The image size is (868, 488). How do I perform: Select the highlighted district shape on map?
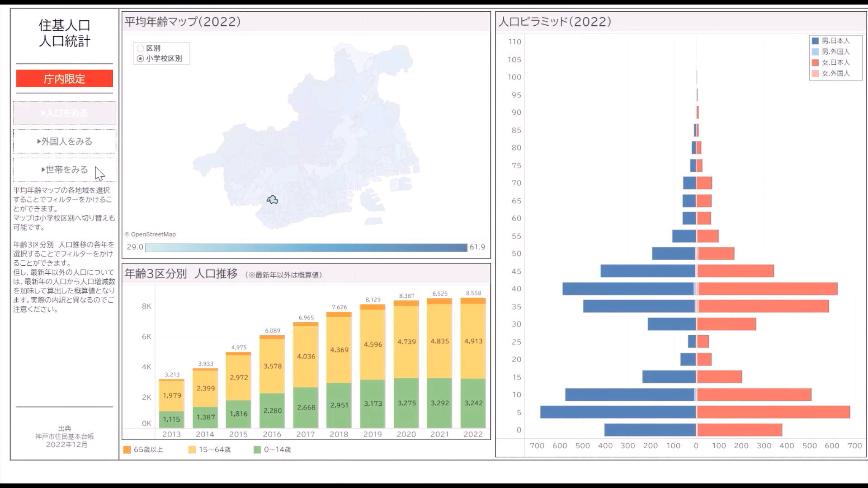(272, 200)
